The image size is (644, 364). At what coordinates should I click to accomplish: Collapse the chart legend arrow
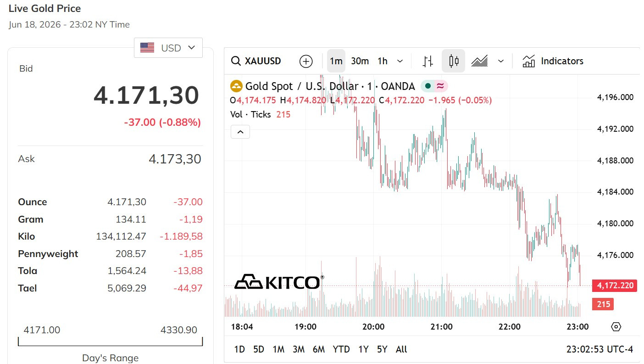pos(240,132)
